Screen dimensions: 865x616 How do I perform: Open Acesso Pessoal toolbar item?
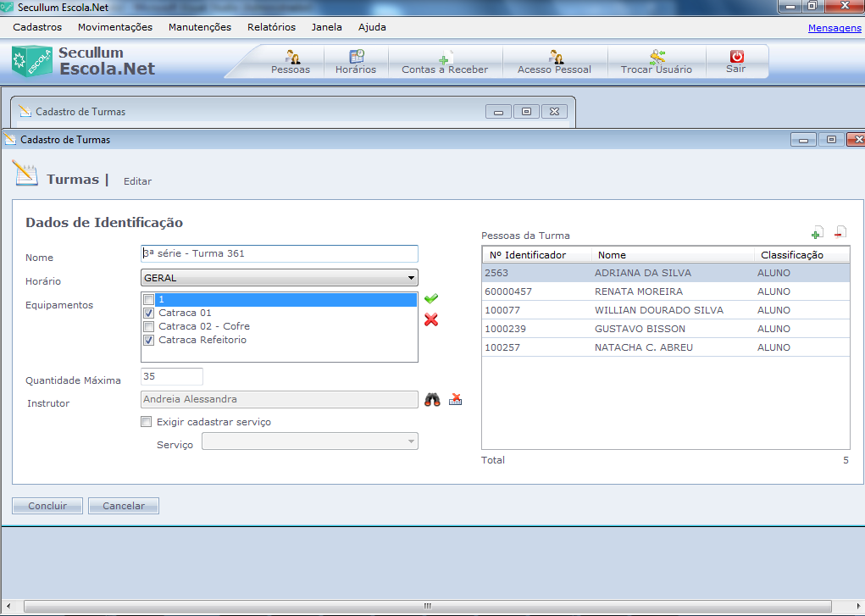[554, 62]
